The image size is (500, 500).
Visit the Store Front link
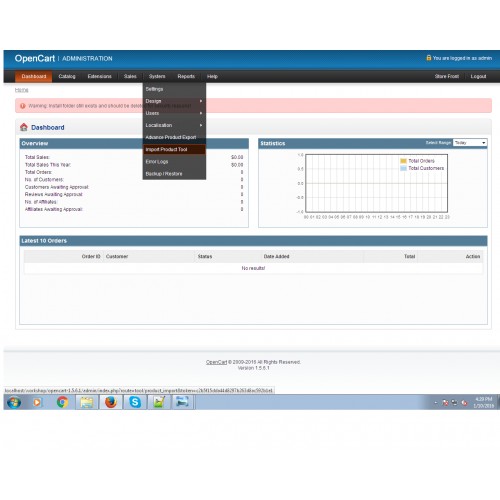coord(447,76)
